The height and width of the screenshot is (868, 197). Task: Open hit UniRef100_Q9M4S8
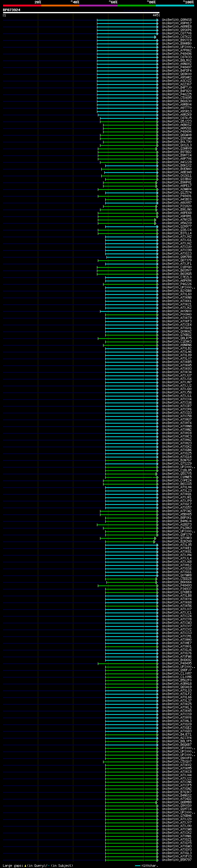tap(177, 20)
